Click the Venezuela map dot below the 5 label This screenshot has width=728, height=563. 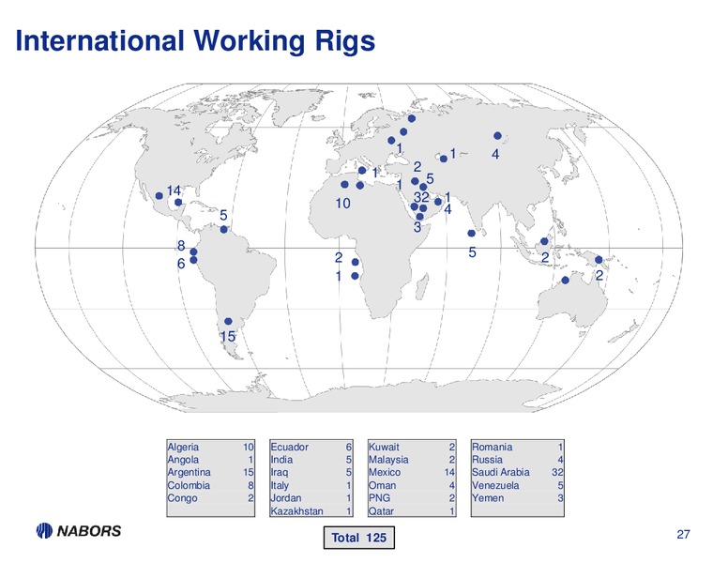pos(224,230)
